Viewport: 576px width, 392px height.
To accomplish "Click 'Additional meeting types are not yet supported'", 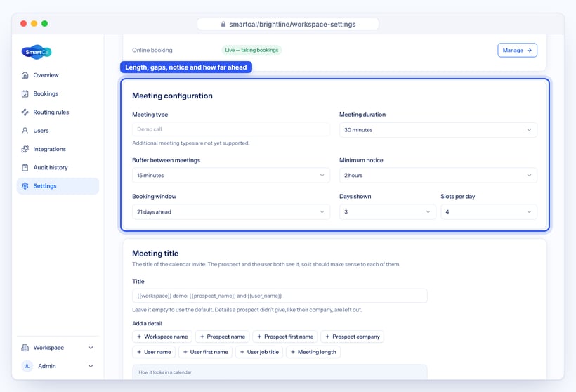I will 190,143.
